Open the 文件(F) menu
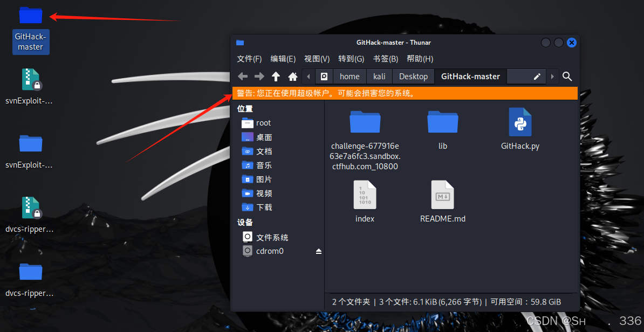The height and width of the screenshot is (332, 644). click(x=249, y=59)
